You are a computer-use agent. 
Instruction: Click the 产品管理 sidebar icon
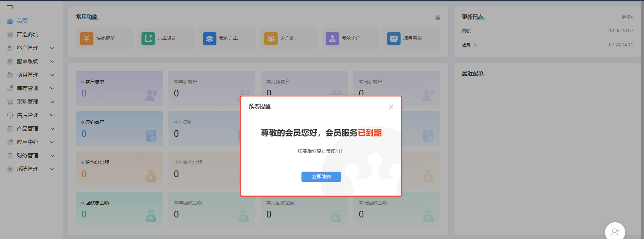pos(10,129)
